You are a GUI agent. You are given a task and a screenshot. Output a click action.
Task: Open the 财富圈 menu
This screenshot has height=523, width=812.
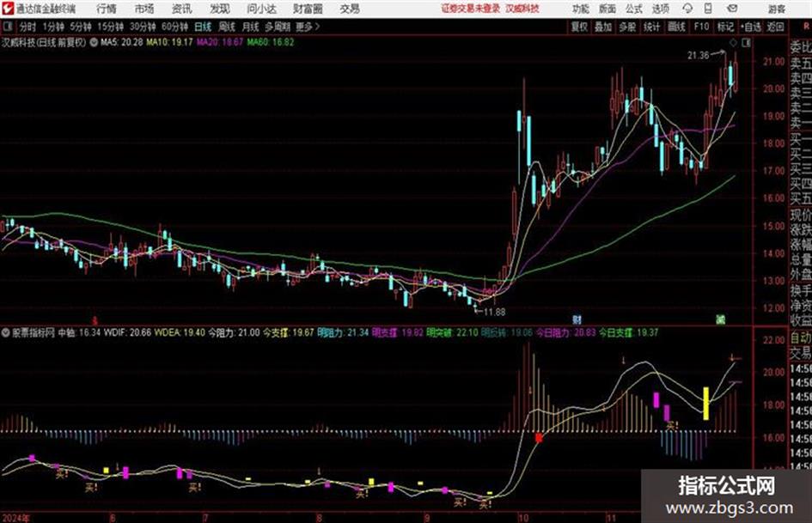pos(308,9)
